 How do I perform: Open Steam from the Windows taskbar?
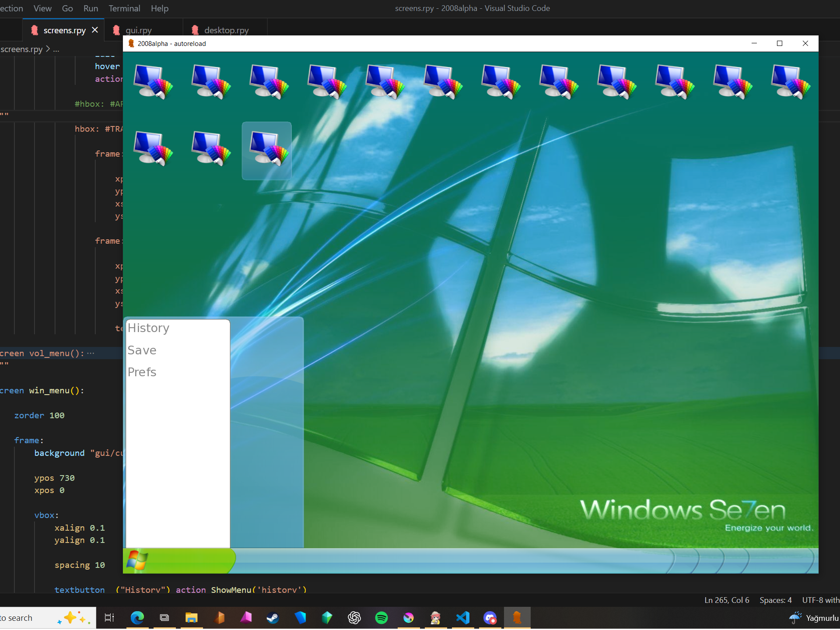click(x=273, y=618)
